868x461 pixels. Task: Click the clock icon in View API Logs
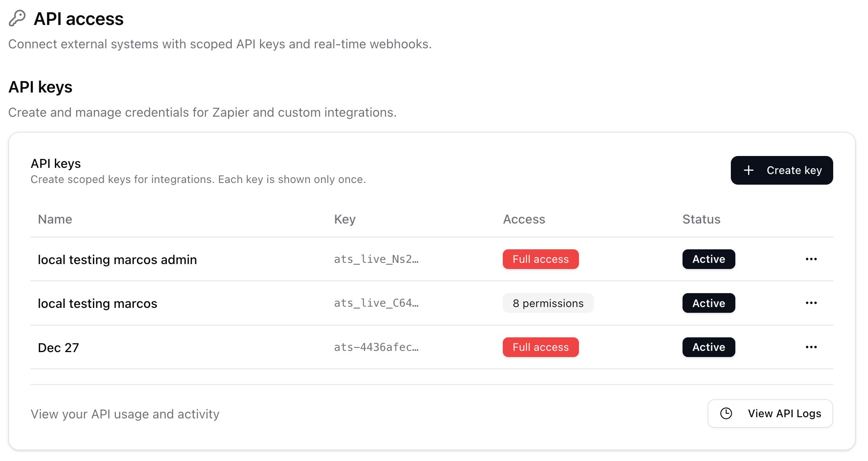point(726,414)
